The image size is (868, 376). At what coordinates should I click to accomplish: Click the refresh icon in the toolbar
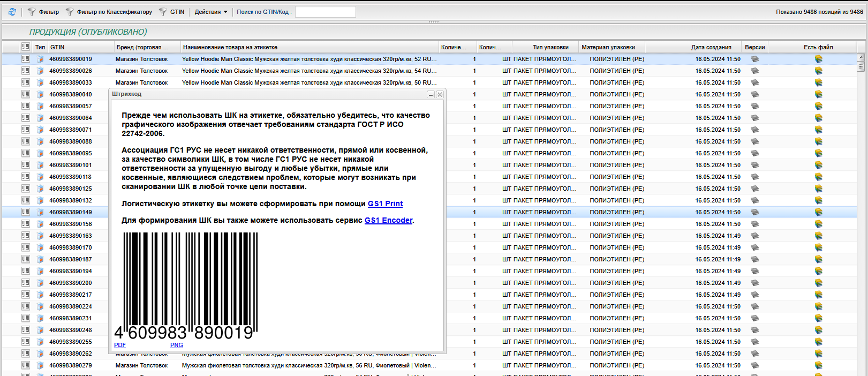click(x=12, y=12)
